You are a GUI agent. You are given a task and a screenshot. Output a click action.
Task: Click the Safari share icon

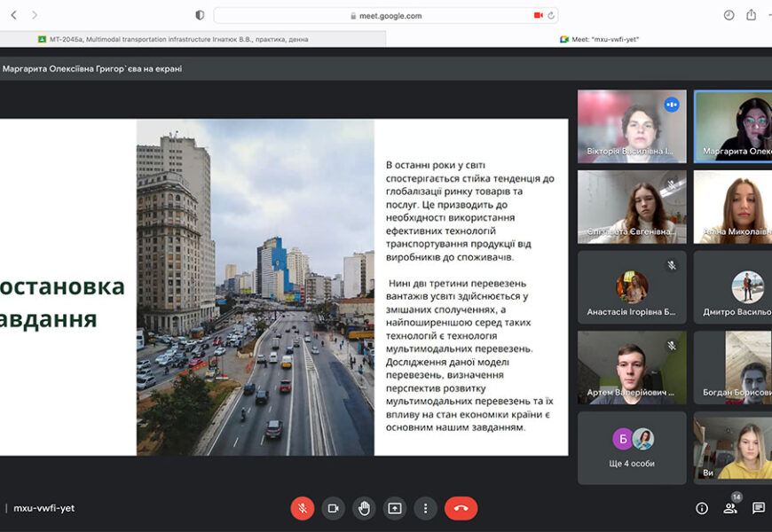[x=752, y=15]
